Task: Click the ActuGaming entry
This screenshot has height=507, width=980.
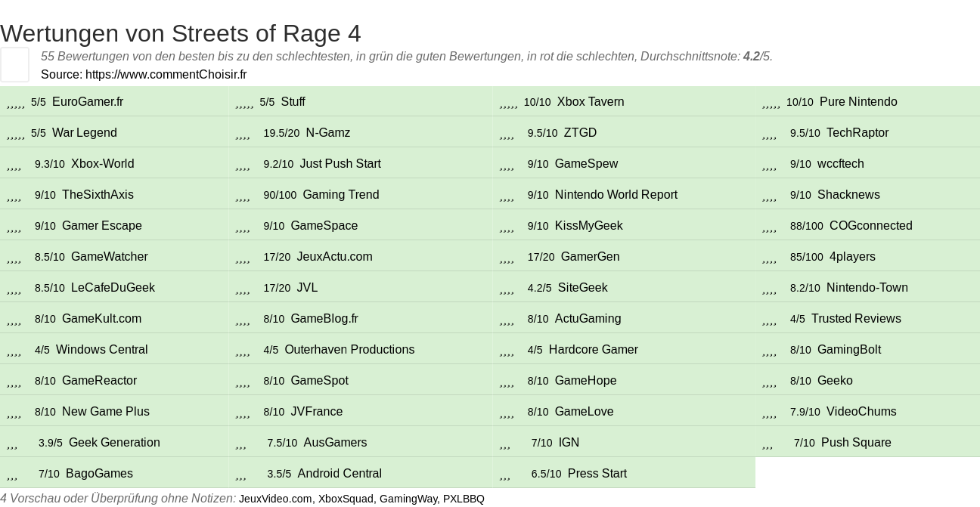Action: coord(588,318)
